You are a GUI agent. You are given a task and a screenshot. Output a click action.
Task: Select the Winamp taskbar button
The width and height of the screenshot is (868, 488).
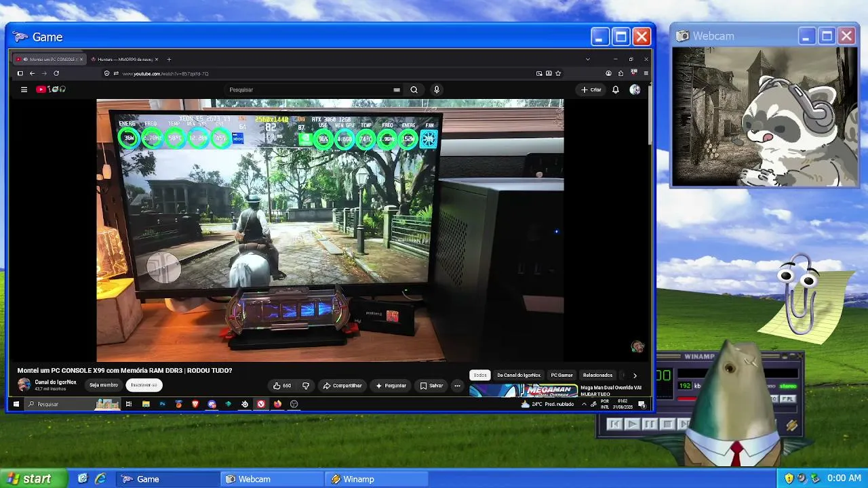pos(376,479)
